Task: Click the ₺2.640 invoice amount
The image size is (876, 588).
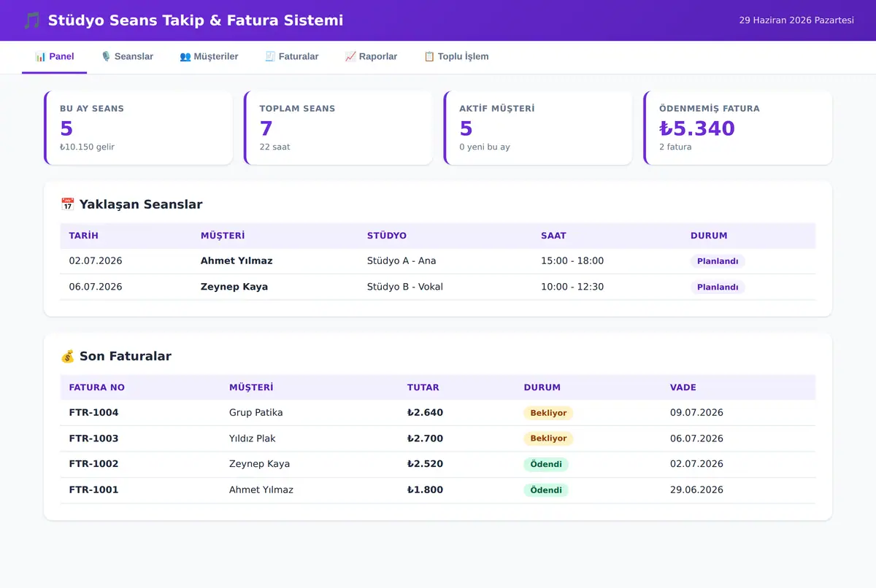Action: tap(425, 413)
